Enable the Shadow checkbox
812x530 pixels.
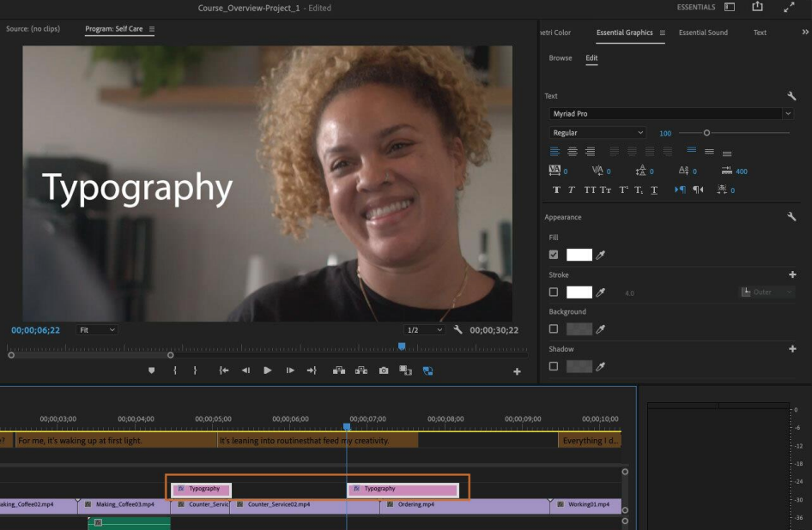pyautogui.click(x=553, y=366)
